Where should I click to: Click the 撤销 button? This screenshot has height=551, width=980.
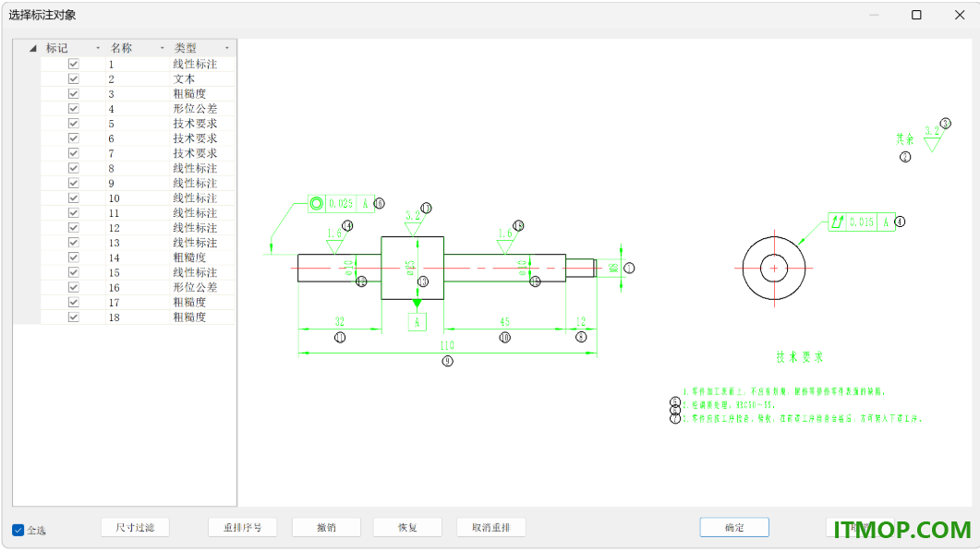coord(326,527)
